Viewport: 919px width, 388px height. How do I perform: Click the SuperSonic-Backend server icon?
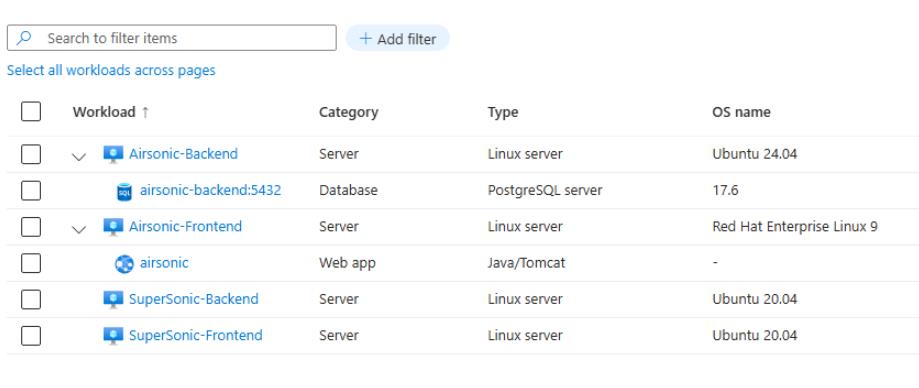click(x=113, y=300)
